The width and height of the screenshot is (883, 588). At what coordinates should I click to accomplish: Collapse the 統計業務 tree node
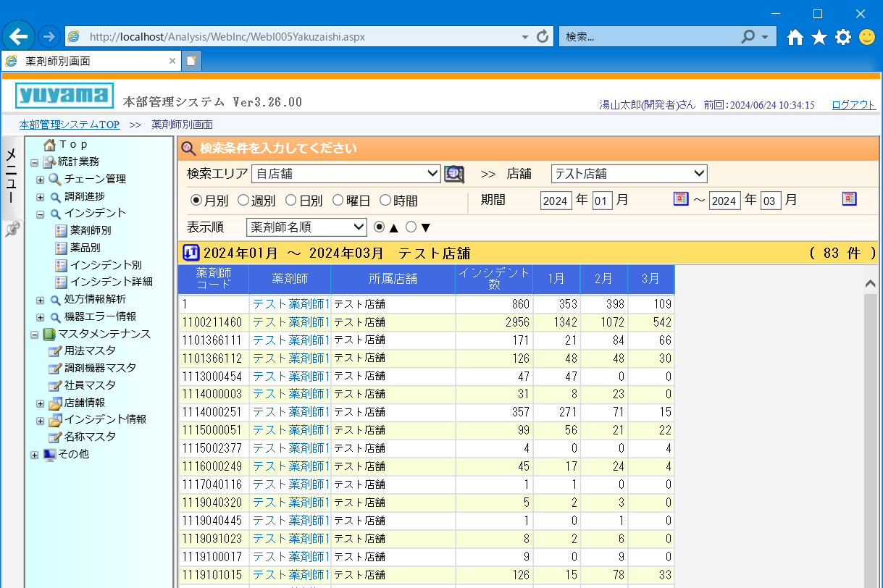[x=34, y=161]
